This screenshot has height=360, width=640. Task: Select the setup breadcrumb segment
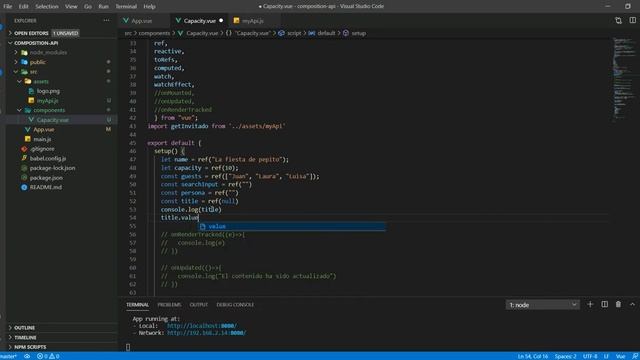355,33
